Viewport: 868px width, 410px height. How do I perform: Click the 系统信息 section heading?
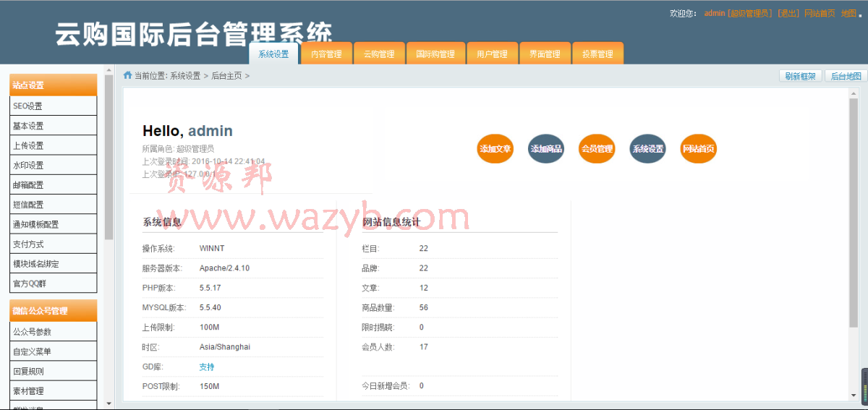tap(162, 223)
